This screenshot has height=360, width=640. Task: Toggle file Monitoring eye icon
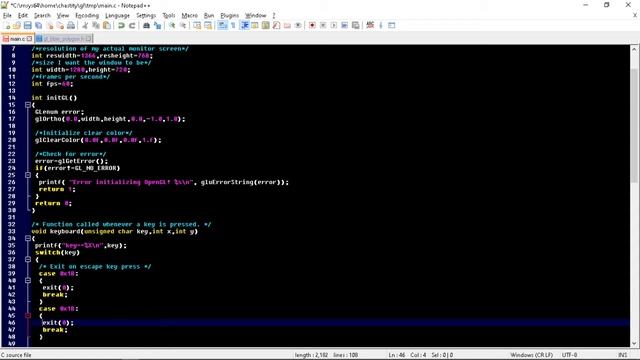(298, 25)
